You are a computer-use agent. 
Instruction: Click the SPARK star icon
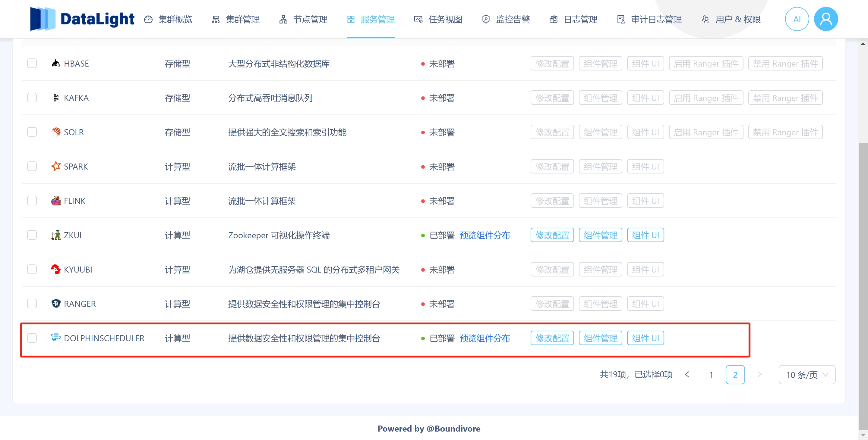55,166
